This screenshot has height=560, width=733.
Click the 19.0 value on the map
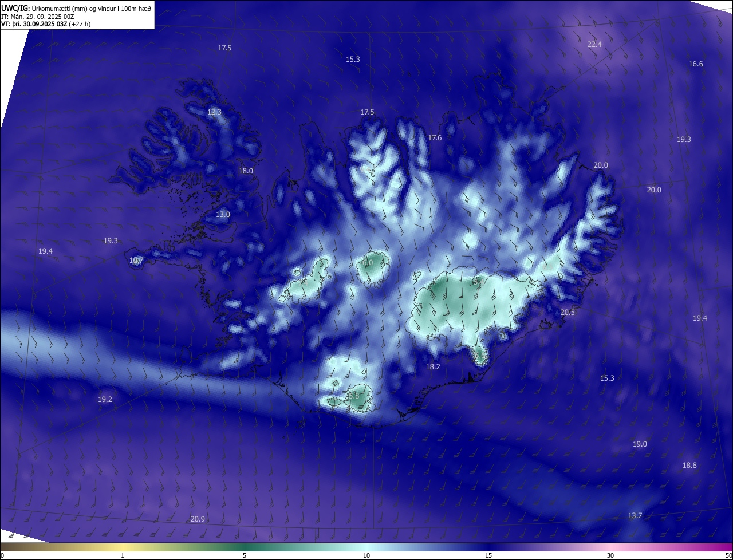click(640, 444)
